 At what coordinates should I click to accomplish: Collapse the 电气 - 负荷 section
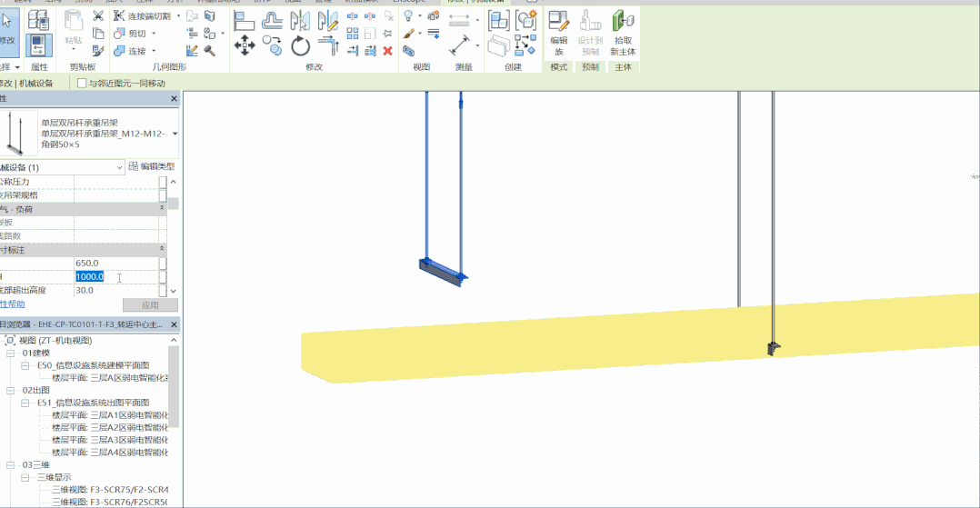pyautogui.click(x=162, y=209)
